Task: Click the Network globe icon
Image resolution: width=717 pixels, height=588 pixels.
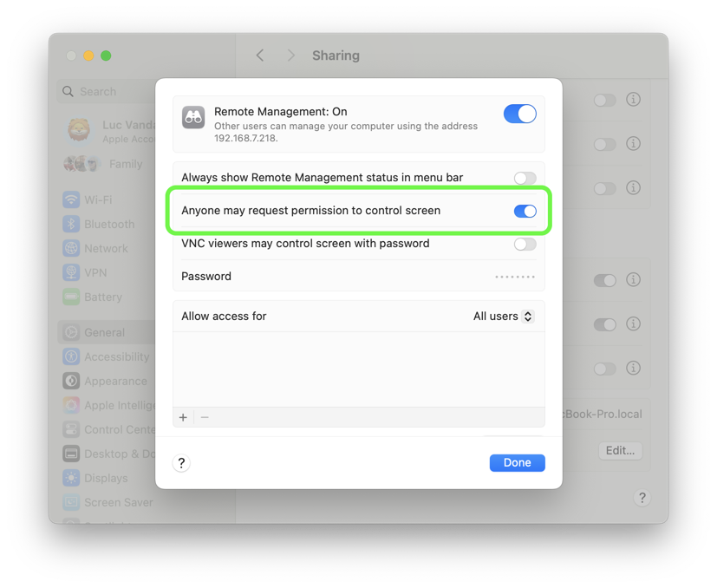Action: [71, 249]
